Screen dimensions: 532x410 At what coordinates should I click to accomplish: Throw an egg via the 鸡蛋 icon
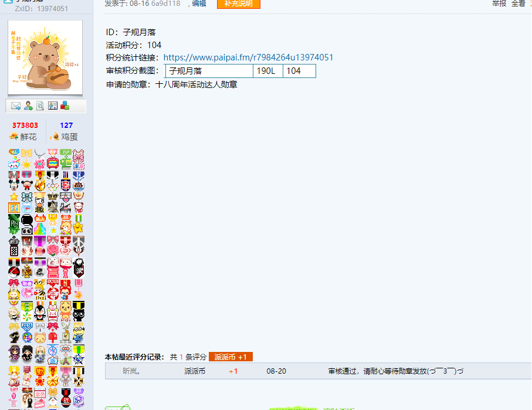[55, 137]
